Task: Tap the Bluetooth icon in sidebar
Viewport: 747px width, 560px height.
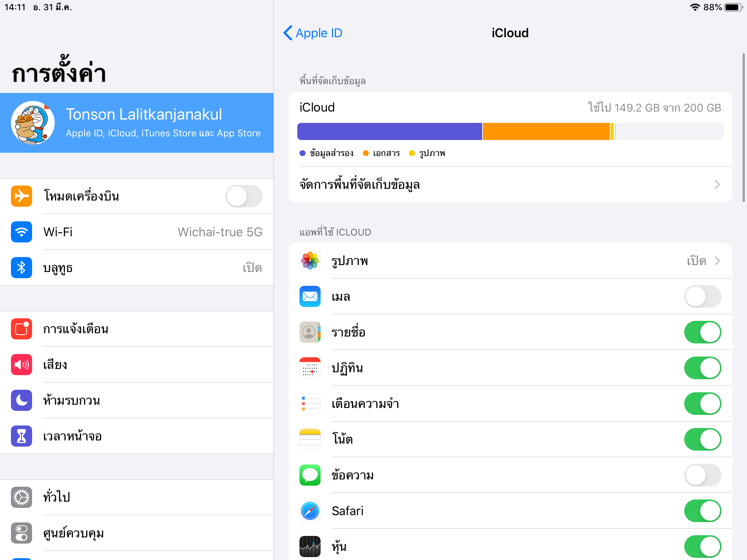Action: pos(22,268)
